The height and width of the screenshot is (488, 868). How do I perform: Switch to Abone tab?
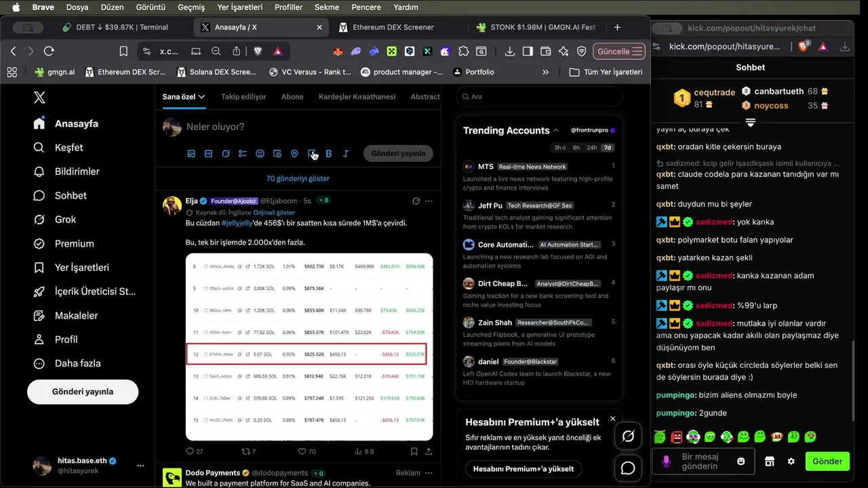coord(292,97)
